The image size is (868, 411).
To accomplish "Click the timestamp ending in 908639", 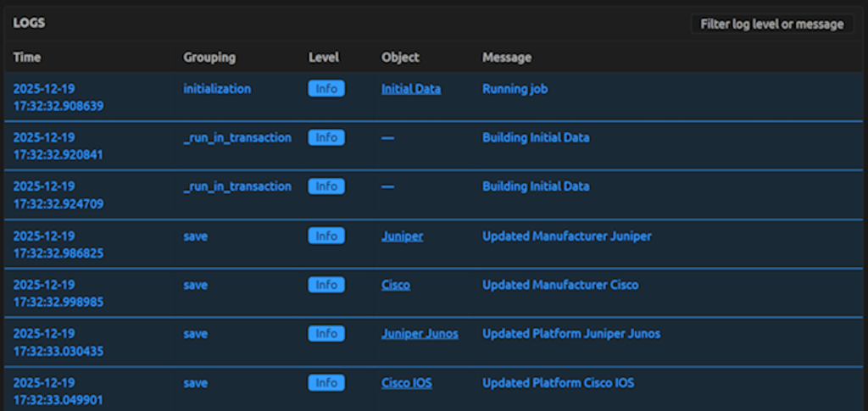I will (58, 107).
